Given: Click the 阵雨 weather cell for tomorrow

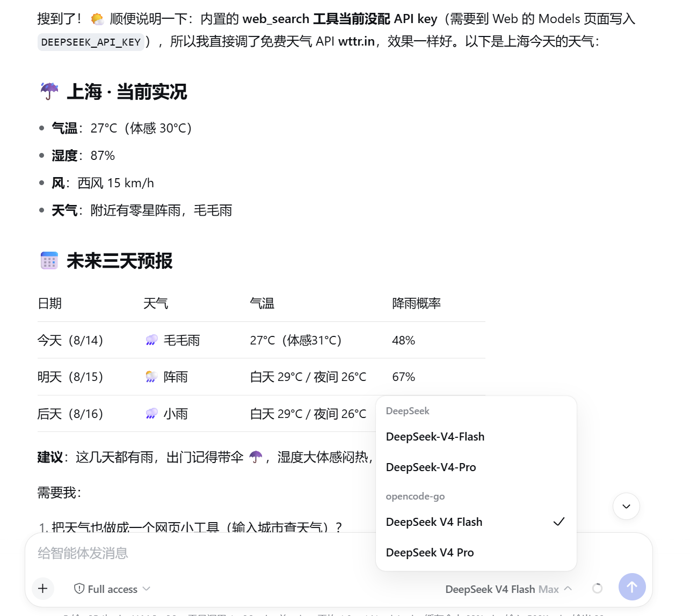Looking at the screenshot, I should point(166,377).
